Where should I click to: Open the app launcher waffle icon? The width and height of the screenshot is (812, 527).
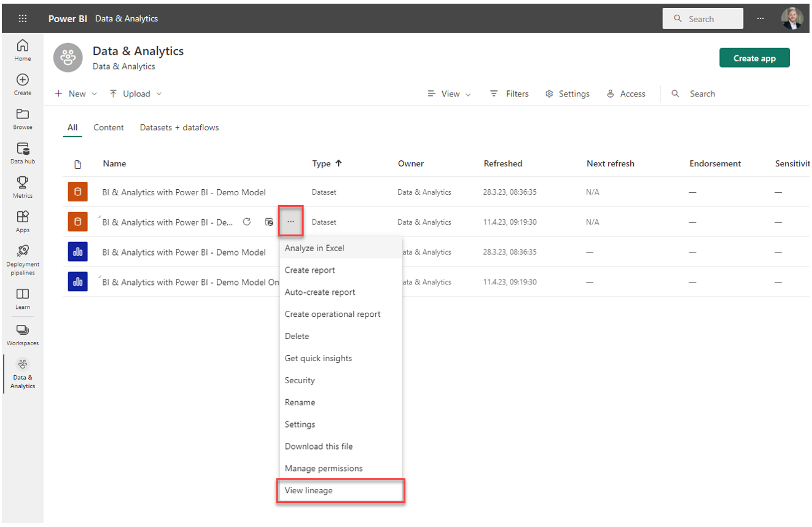[23, 18]
